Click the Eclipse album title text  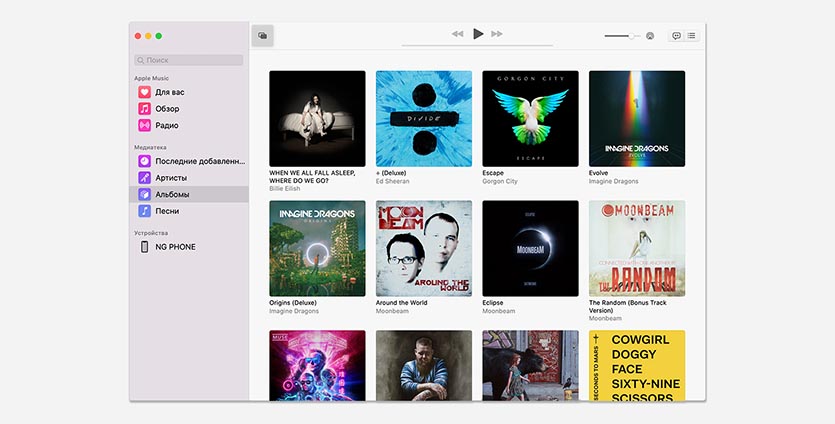coord(493,303)
